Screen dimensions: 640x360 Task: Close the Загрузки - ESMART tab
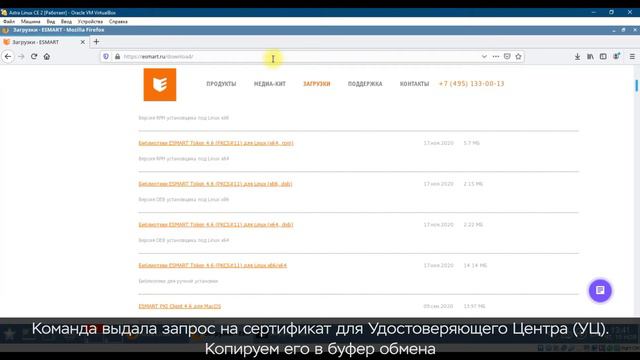(x=82, y=42)
